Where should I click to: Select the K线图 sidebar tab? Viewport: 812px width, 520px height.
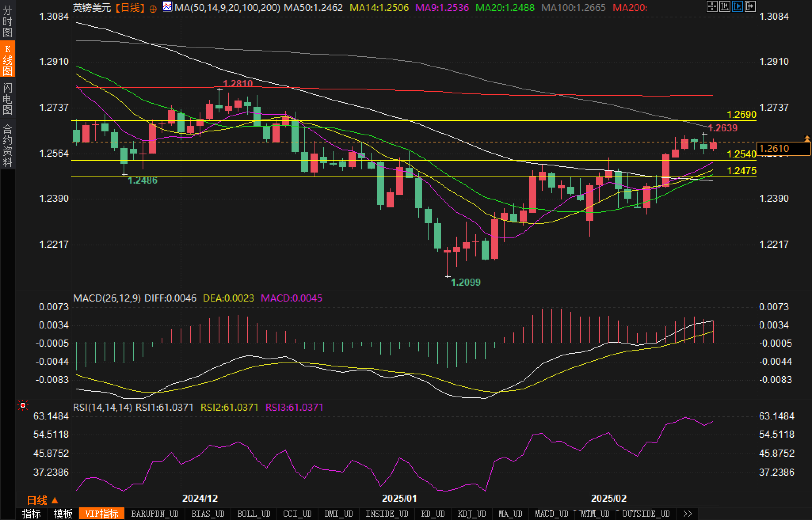pyautogui.click(x=7, y=59)
